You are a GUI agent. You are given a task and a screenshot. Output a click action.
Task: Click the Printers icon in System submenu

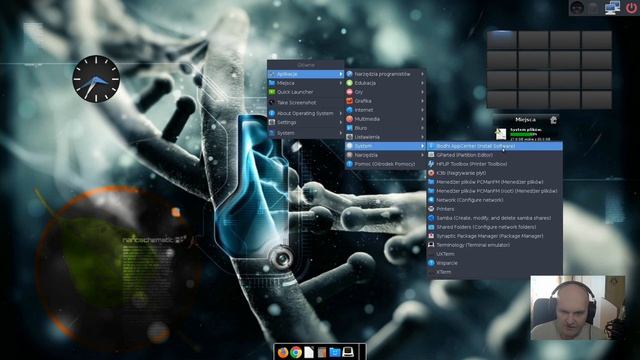[431, 209]
